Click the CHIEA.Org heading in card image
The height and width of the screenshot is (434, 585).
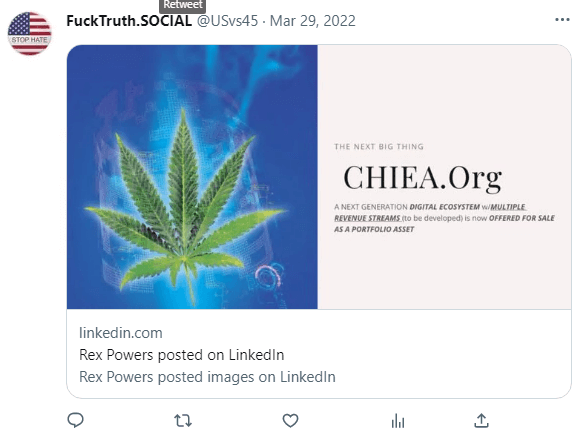(x=422, y=178)
